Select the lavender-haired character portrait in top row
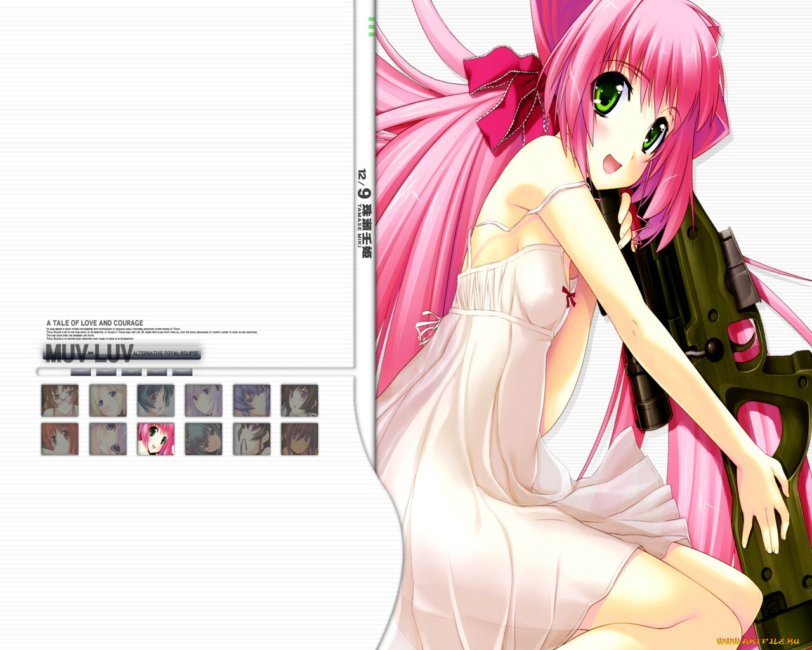 click(x=204, y=401)
